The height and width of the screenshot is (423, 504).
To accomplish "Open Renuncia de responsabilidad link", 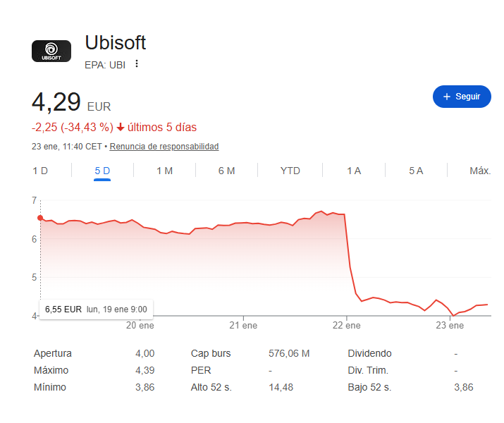I will pos(164,147).
